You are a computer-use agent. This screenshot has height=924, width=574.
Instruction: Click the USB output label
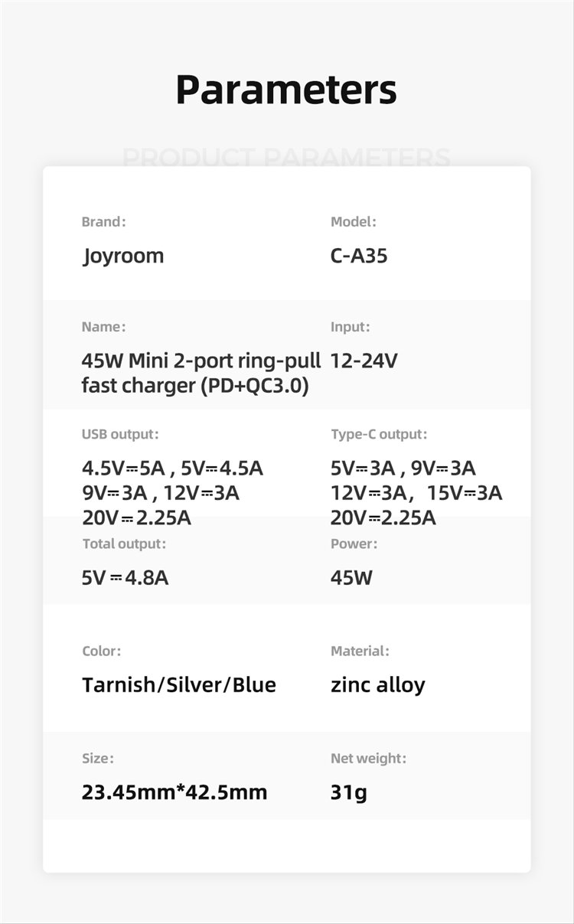[x=120, y=434]
